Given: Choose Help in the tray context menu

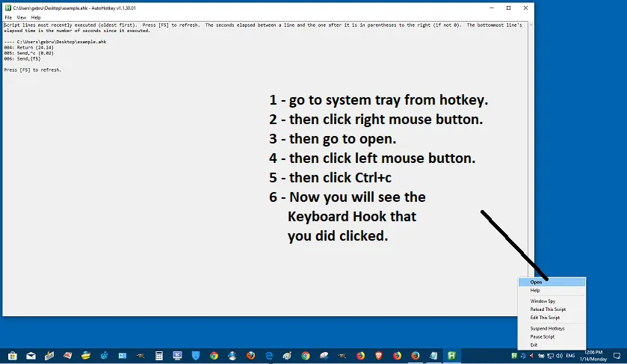Looking at the screenshot, I should [552, 291].
